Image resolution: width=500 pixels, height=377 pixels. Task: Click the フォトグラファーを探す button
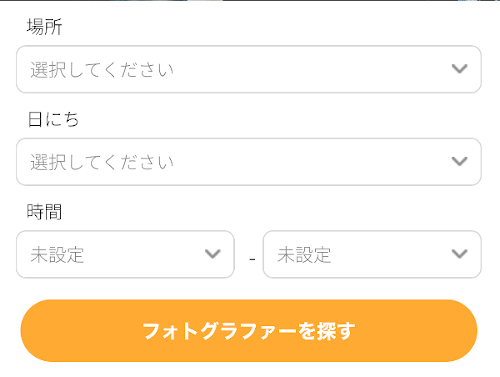pos(249,331)
